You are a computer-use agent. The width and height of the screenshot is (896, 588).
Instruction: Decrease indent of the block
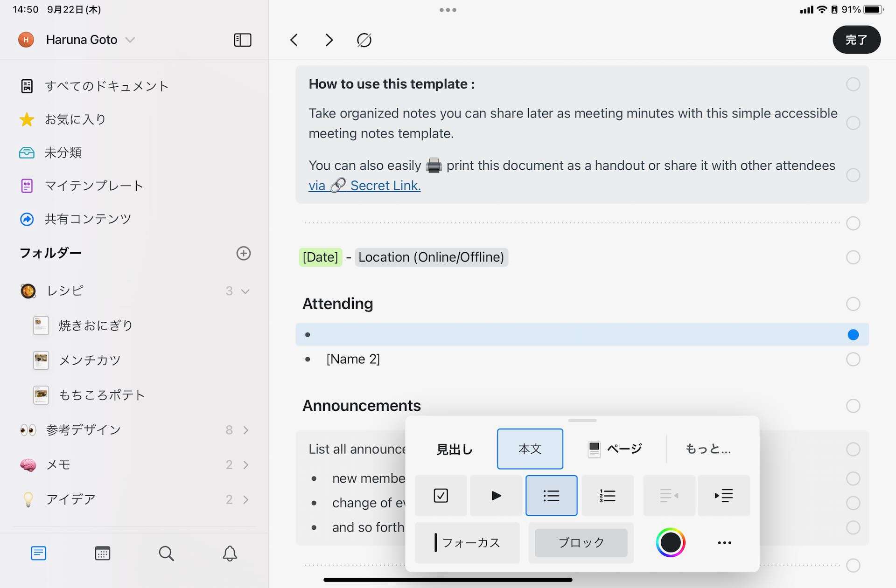(669, 495)
